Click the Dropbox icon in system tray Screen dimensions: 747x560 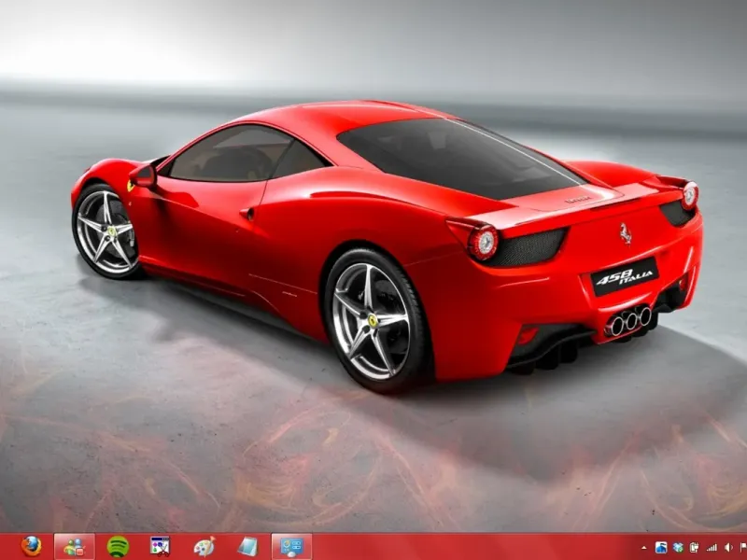(678, 547)
